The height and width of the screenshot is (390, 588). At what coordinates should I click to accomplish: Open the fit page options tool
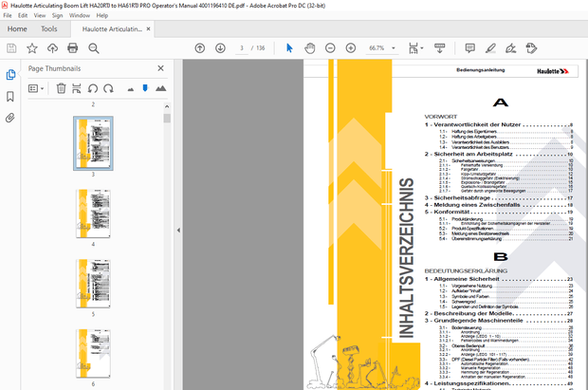coord(415,48)
